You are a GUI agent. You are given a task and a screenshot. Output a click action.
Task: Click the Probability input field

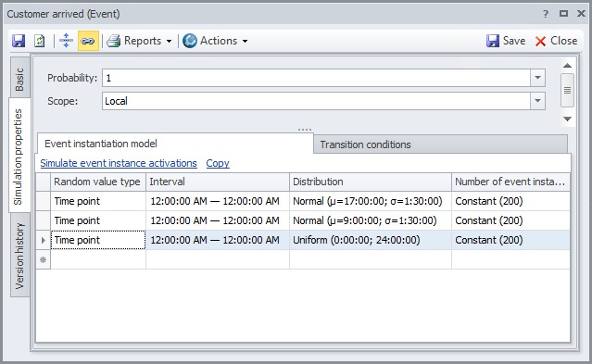pos(317,78)
